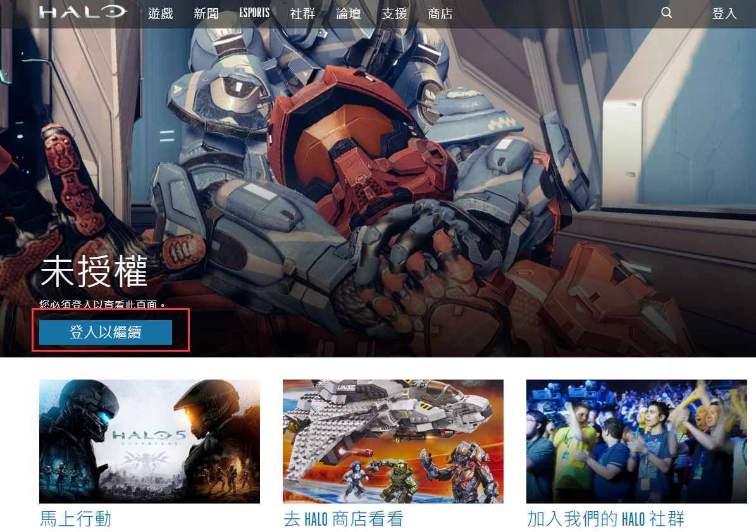Open the 去 HALO 商店看看 link
This screenshot has height=532, width=756.
(344, 519)
